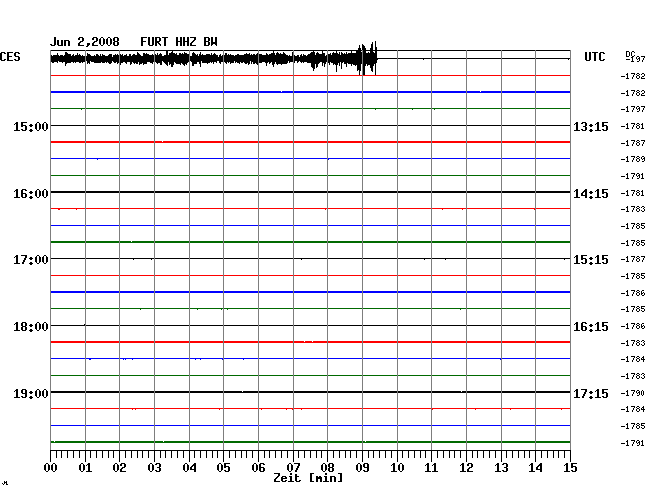Click minute label "14" on the time axis

[x=535, y=468]
